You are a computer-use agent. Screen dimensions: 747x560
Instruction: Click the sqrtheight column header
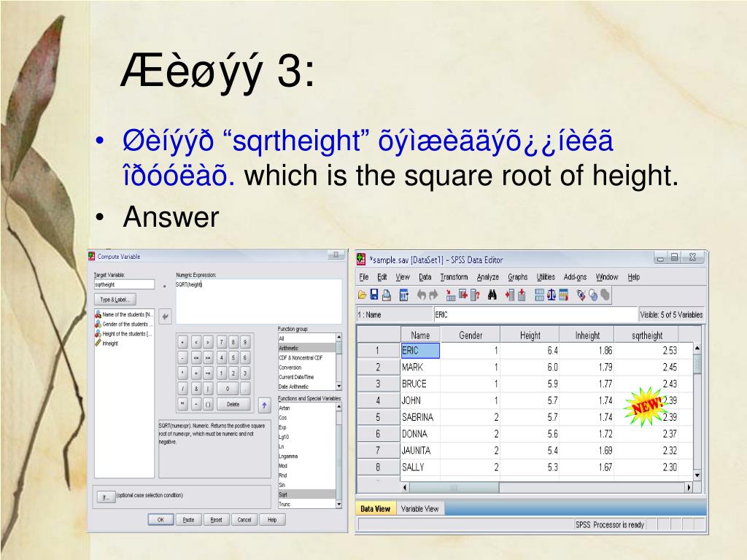(x=646, y=335)
